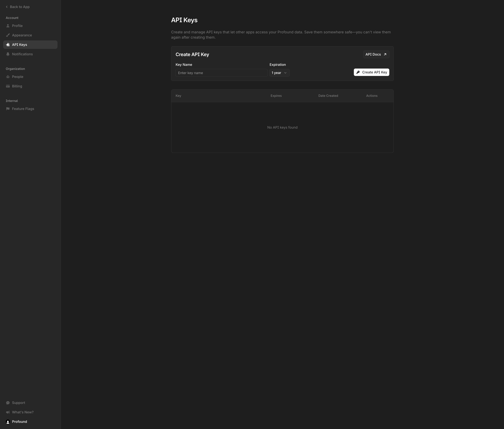Click the Support chat bubble icon
The width and height of the screenshot is (504, 429).
point(8,402)
